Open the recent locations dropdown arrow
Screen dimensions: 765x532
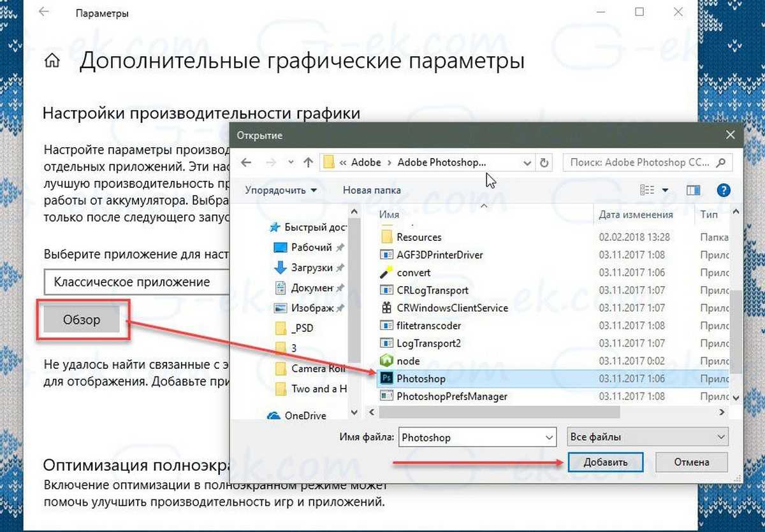[x=291, y=162]
